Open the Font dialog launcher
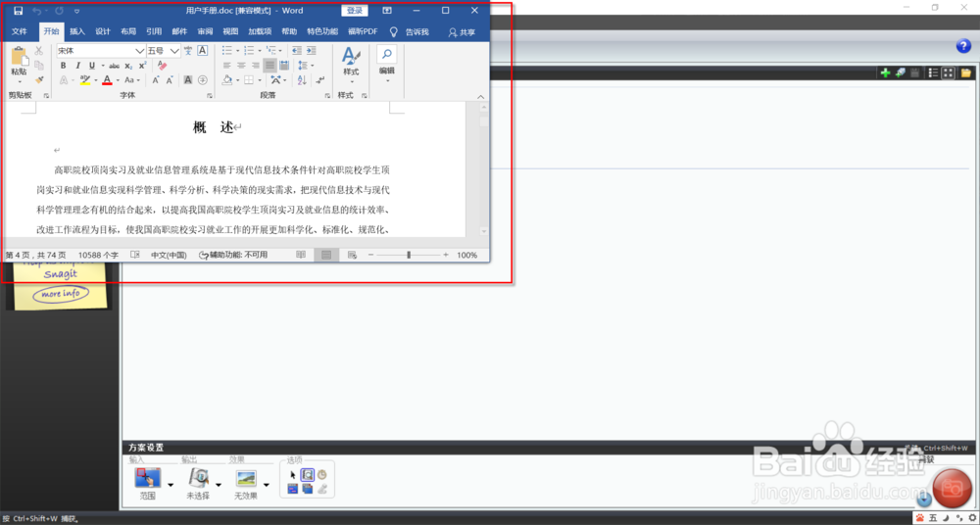980x525 pixels. (x=210, y=96)
